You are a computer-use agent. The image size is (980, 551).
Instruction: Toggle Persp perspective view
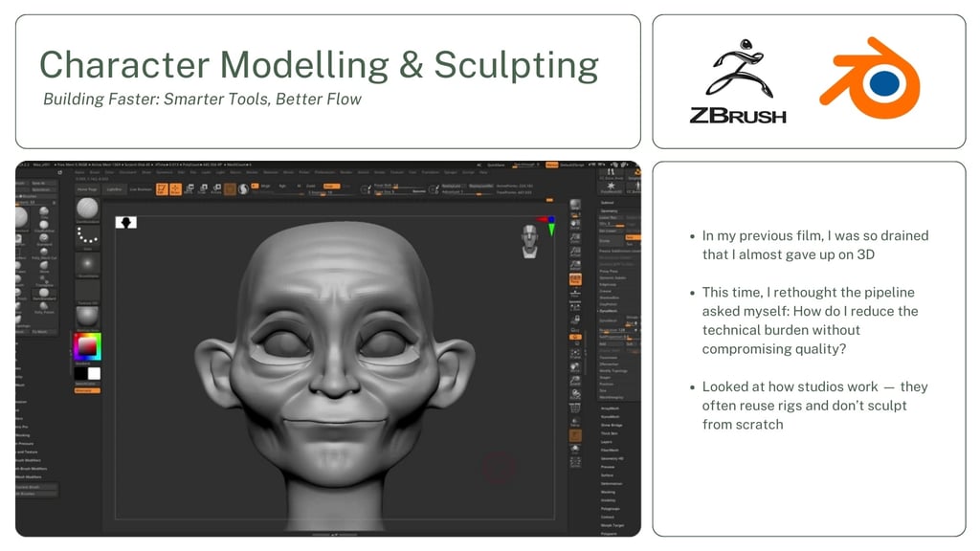tap(575, 279)
